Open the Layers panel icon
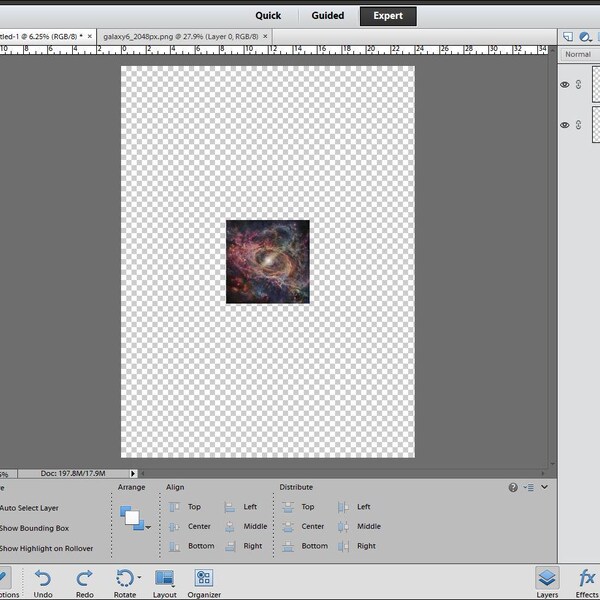 click(x=547, y=578)
